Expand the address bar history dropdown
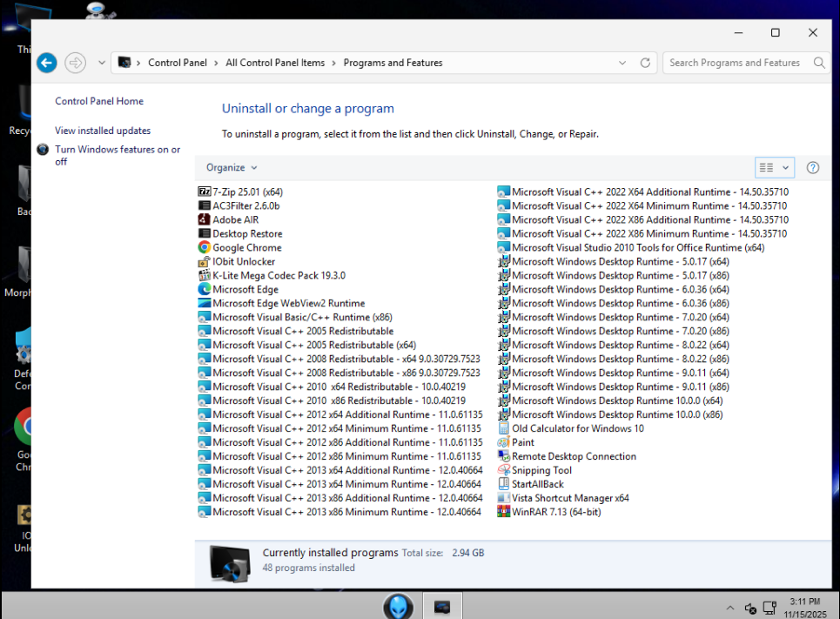The image size is (840, 619). (x=622, y=63)
